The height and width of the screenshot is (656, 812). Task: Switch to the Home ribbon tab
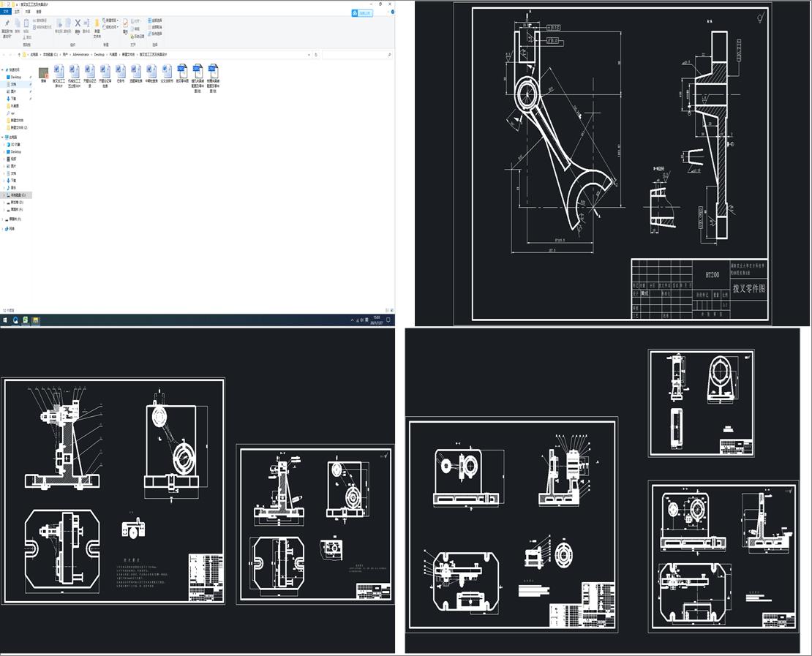pos(17,12)
